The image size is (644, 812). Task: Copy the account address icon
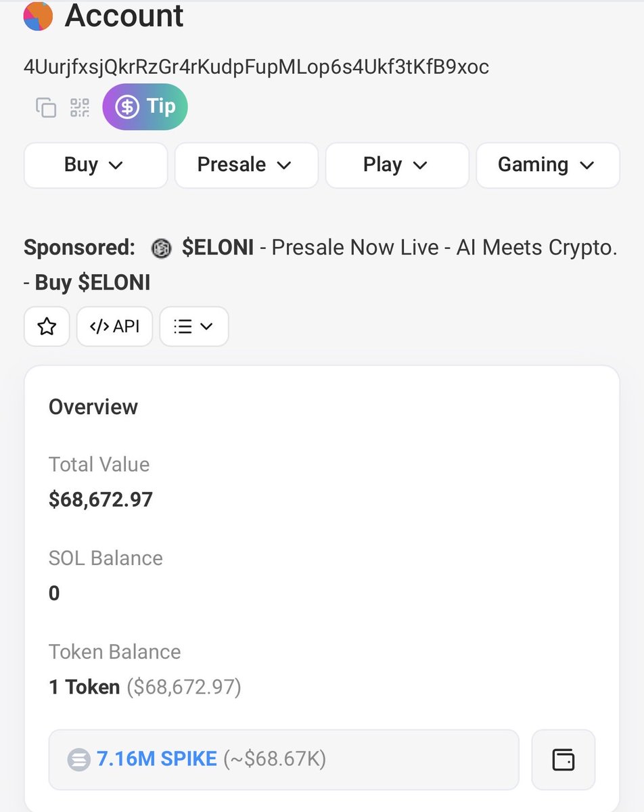46,108
